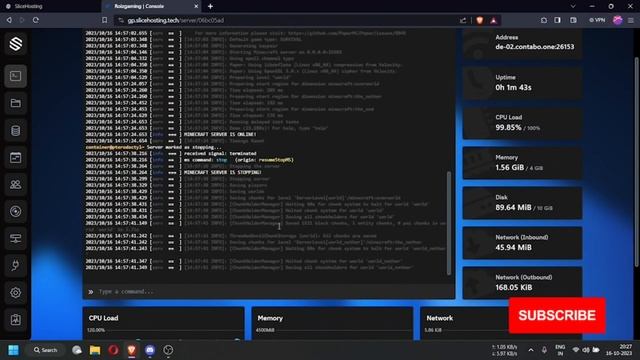640x360 pixels.
Task: Toggle the browser sidebar panel
Action: (x=558, y=20)
